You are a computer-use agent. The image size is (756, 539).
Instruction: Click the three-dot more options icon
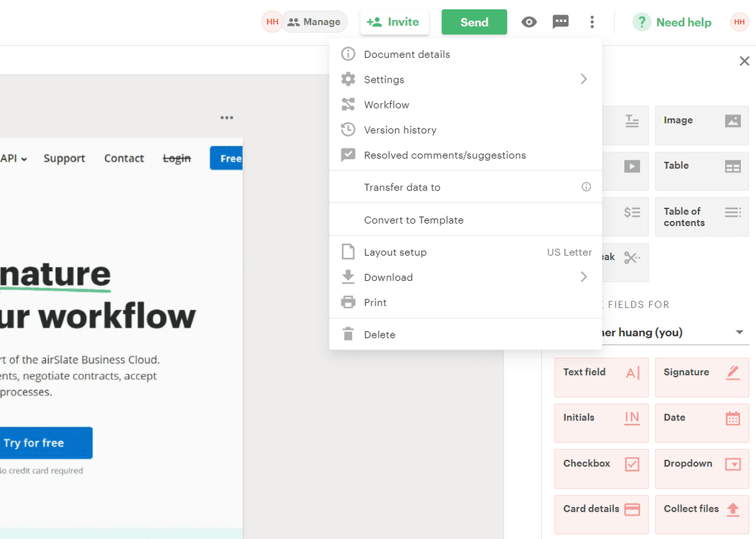click(x=592, y=22)
